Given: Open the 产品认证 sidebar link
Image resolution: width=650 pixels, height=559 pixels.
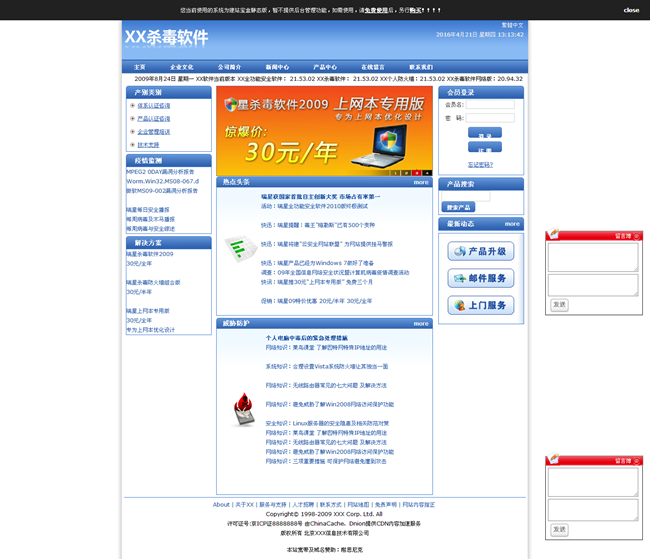Looking at the screenshot, I should [153, 119].
